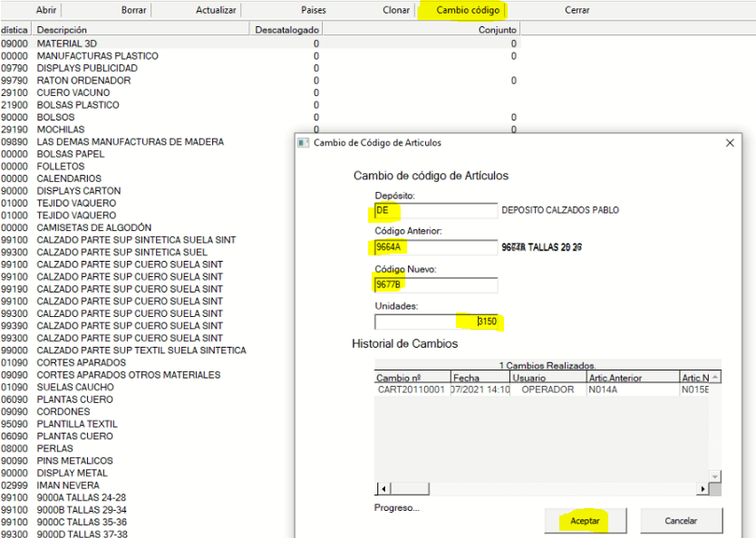Focus the Código Anterior field
This screenshot has height=538, width=756.
pos(435,247)
